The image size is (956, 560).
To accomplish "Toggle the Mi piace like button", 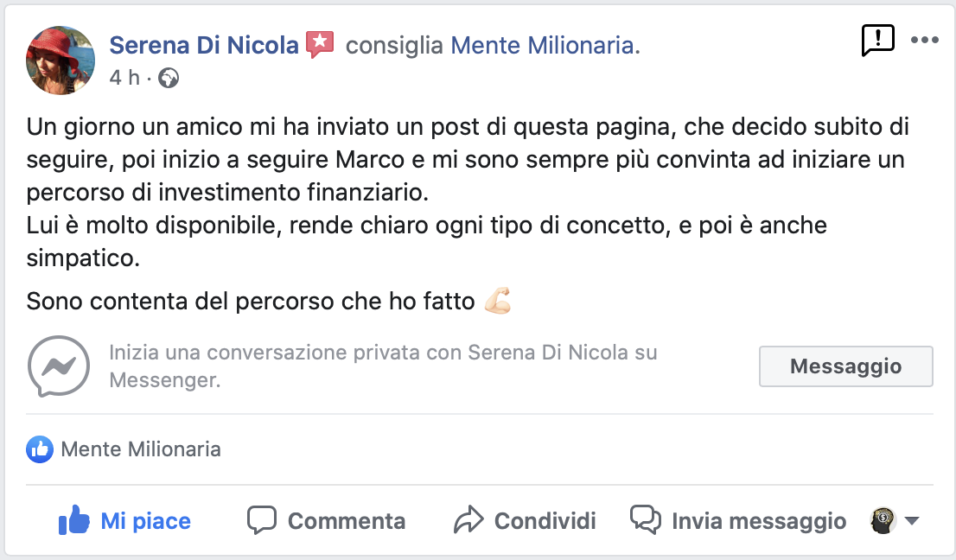I will pos(124,521).
